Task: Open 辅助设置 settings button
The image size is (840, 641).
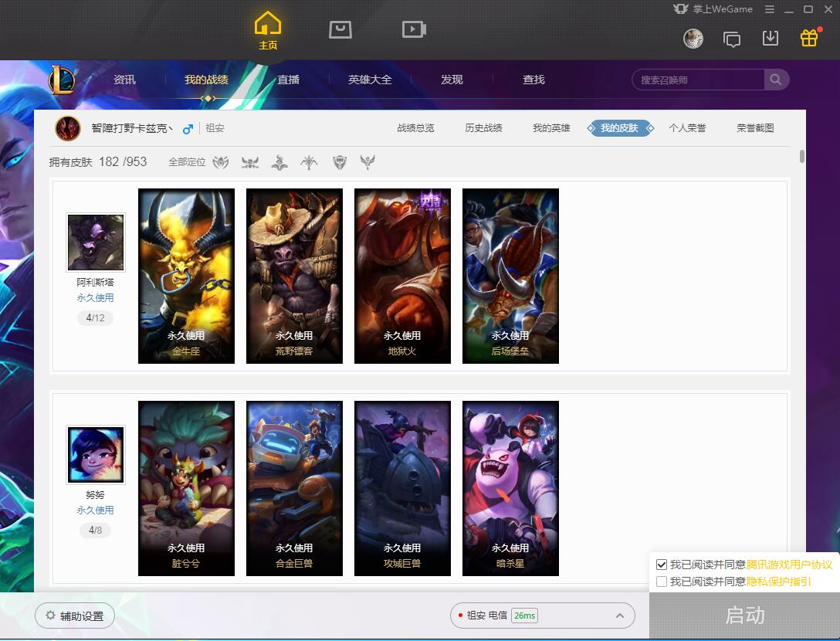Action: [75, 616]
